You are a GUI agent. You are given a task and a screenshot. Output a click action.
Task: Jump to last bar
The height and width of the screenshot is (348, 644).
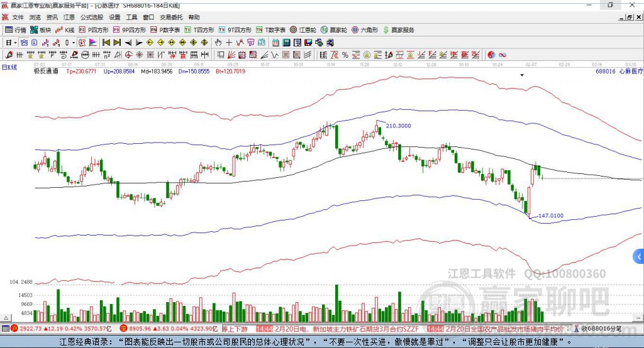117,43
